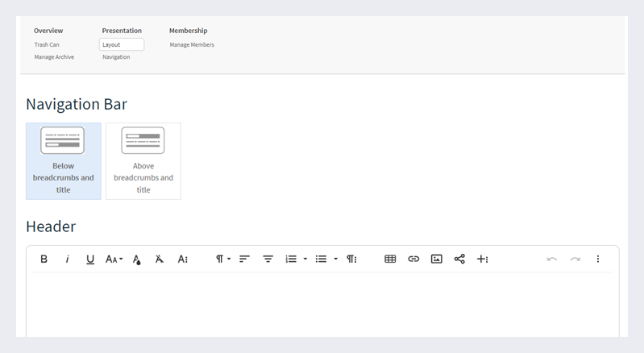The width and height of the screenshot is (644, 353).
Task: Toggle bold formatting in Header editor
Action: point(44,259)
